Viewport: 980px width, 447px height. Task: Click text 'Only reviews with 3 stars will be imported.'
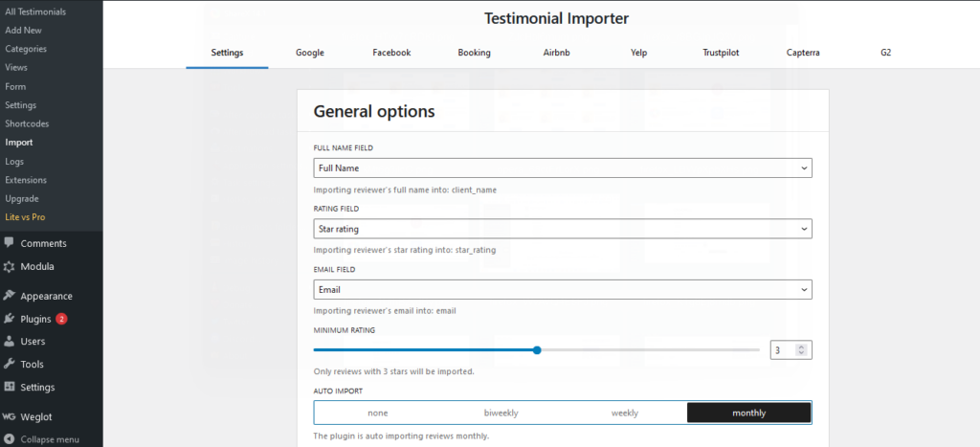coord(393,371)
